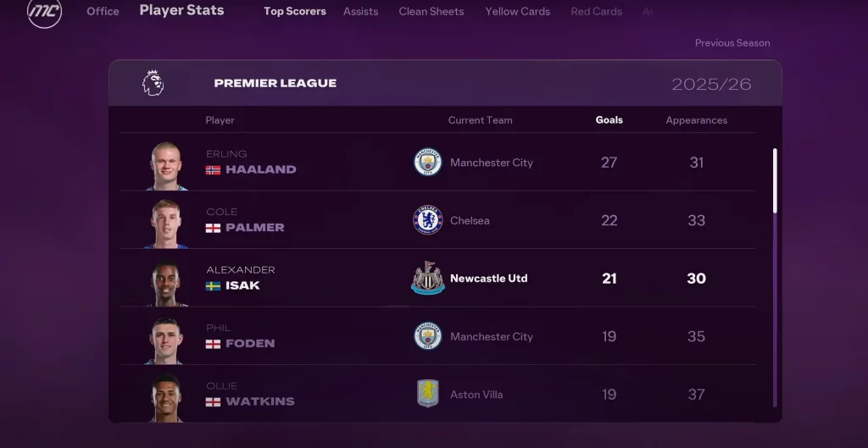This screenshot has height=448, width=868.
Task: Click the Aston Villa crest
Action: [x=428, y=394]
